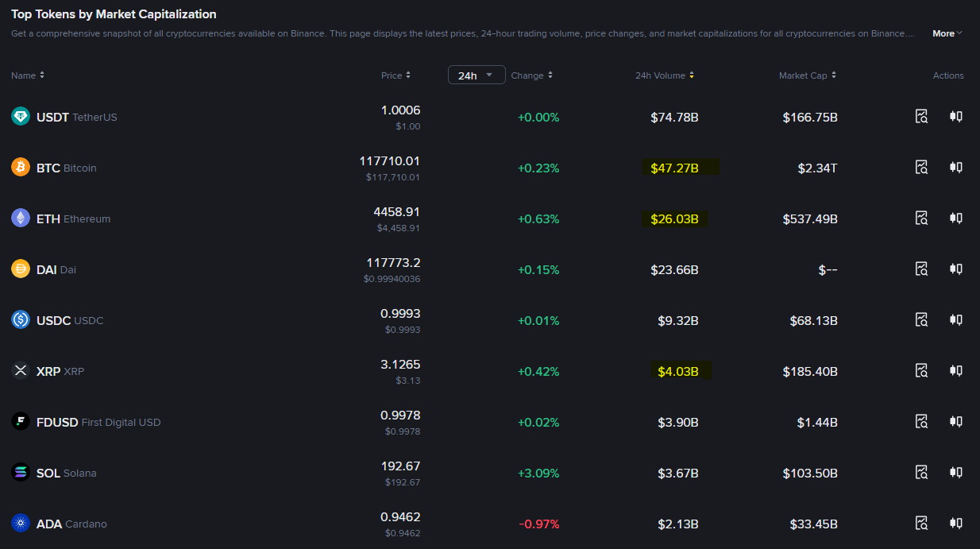
Task: Open the detail icon for SOL row
Action: 921,473
